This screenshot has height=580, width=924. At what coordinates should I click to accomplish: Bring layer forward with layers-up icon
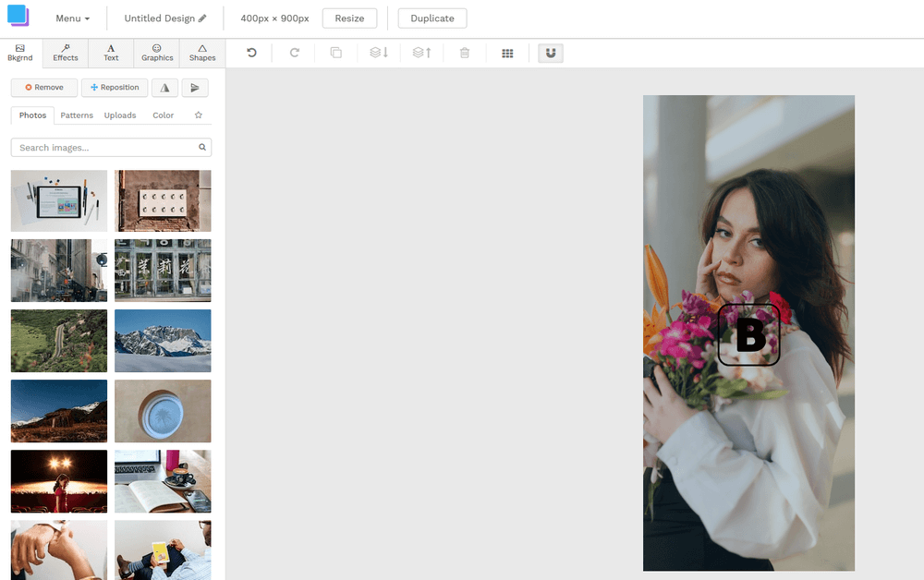pyautogui.click(x=422, y=54)
